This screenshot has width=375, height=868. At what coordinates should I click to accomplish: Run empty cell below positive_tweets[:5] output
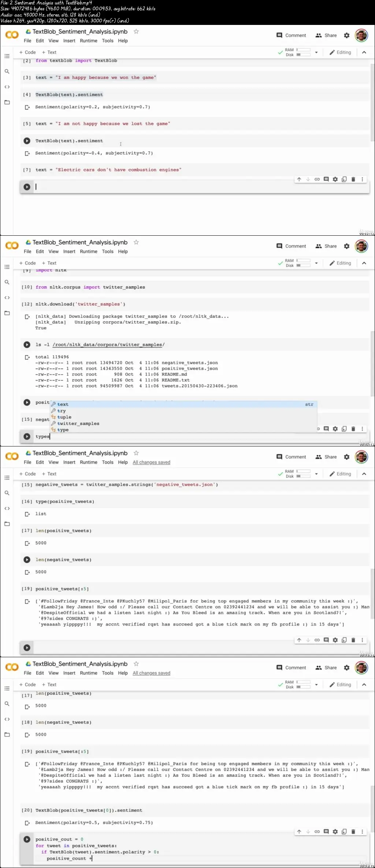27,647
